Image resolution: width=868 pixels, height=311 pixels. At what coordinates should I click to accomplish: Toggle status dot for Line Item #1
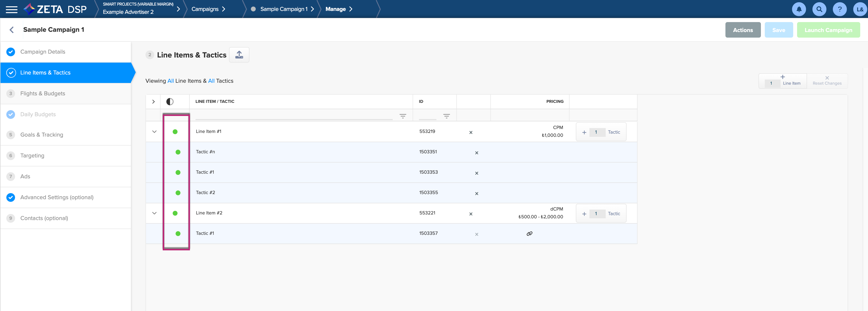175,132
